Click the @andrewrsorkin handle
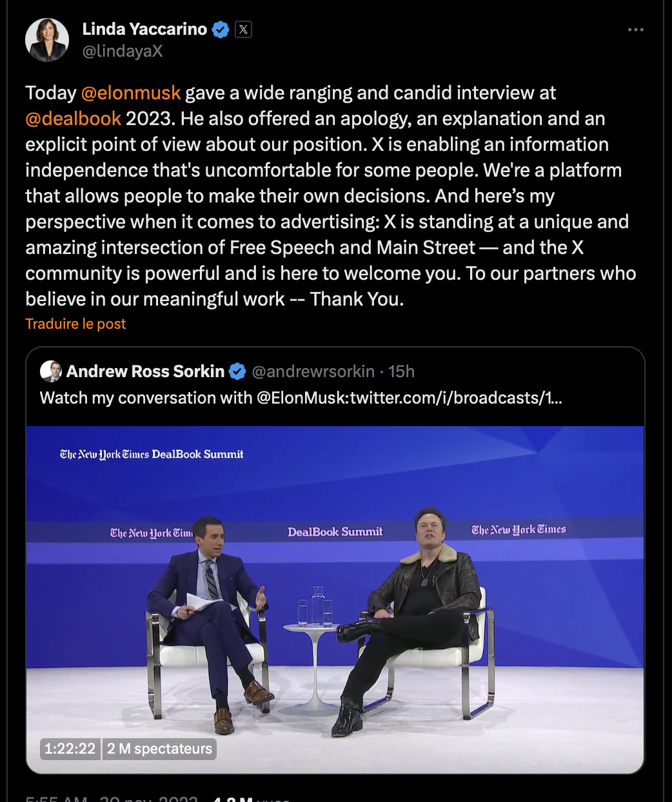Screen dimensions: 672x802 tap(313, 371)
